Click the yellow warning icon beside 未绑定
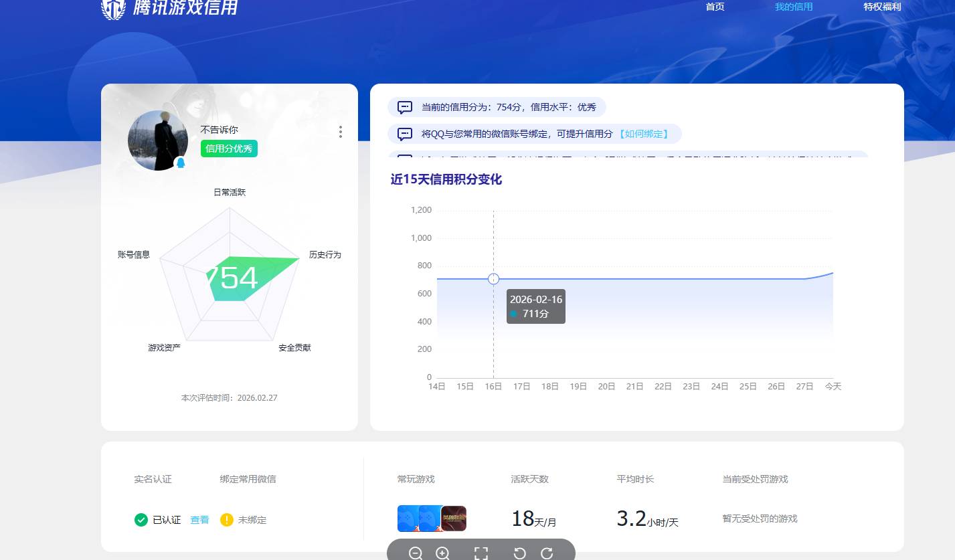 click(226, 519)
